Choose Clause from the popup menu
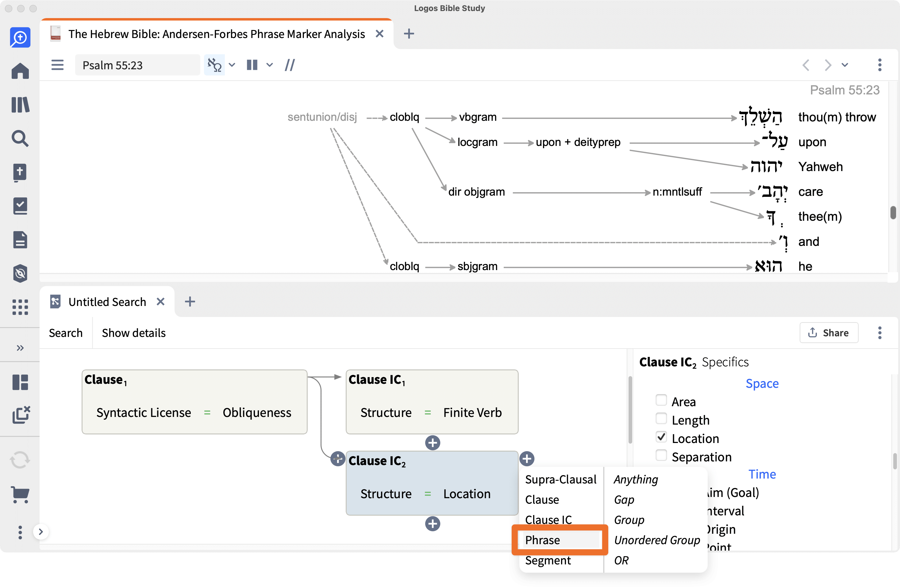Viewport: 900px width, 588px height. pos(541,500)
